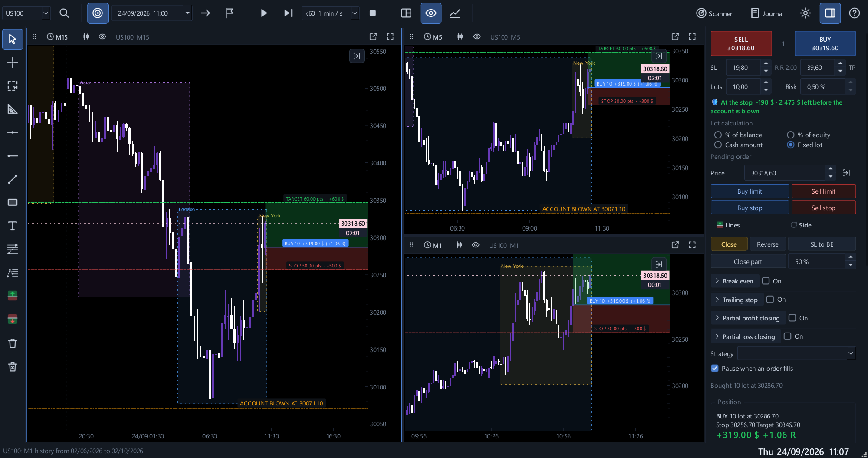Click the search magnifier icon in top toolbar
The height and width of the screenshot is (458, 868).
pos(64,13)
